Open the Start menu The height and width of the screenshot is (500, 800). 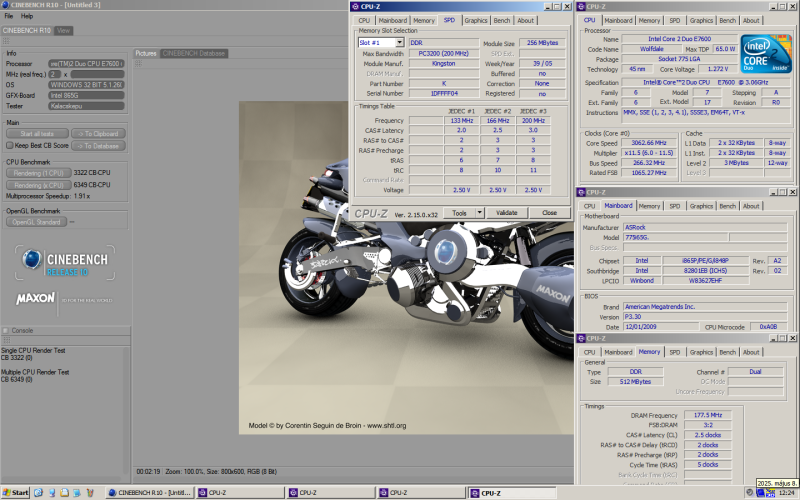point(15,492)
